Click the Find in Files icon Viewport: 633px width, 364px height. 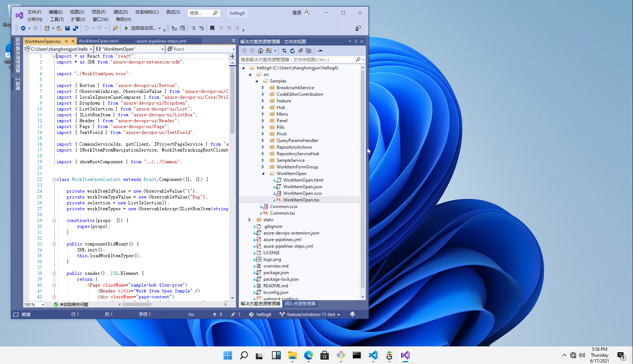tap(115, 28)
